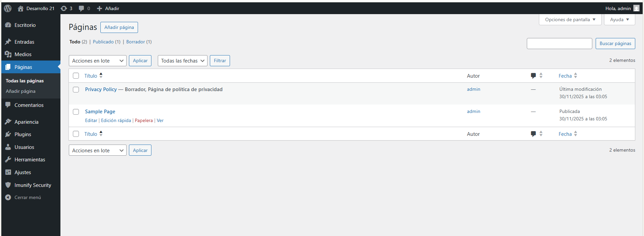Click the WordPress logo in admin bar

8,8
